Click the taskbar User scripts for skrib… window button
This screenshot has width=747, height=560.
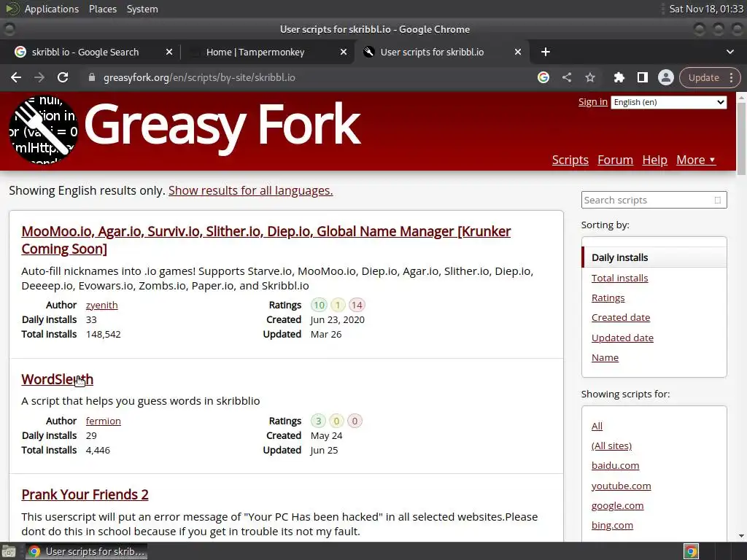coord(86,552)
